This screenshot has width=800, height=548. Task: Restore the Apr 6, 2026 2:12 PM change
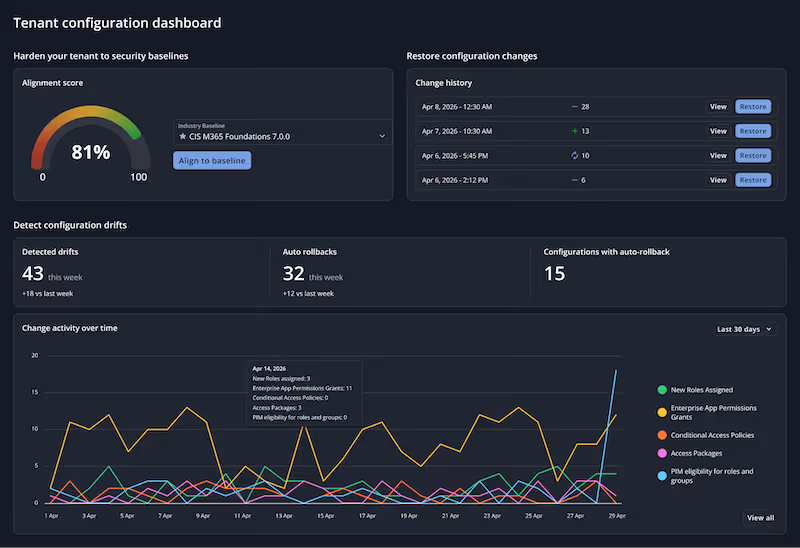(x=753, y=180)
